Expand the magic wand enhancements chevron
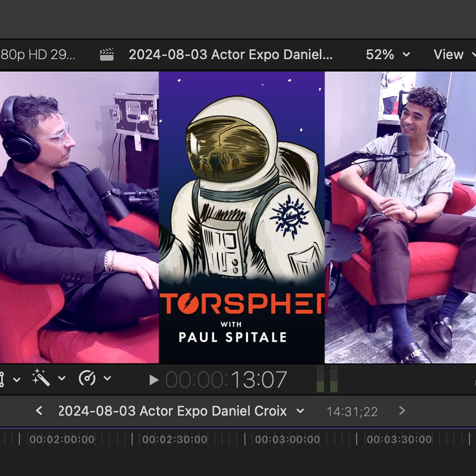Screen dimensions: 476x476 (62, 378)
